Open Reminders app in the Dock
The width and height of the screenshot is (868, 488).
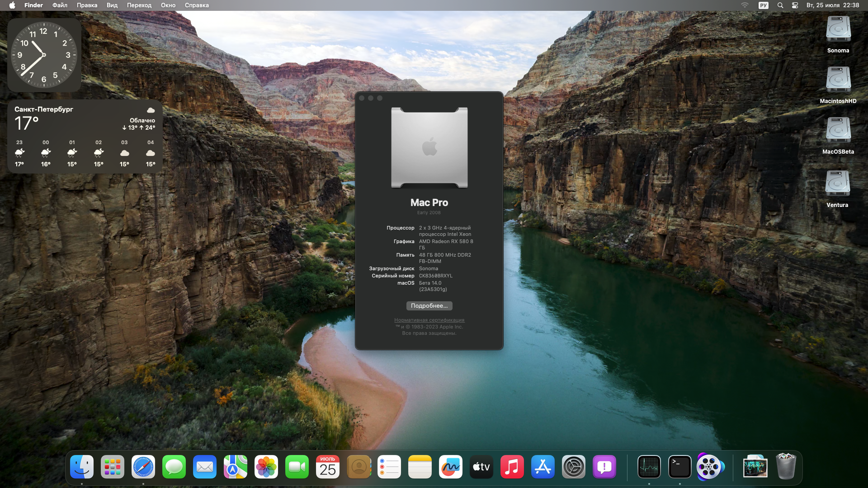click(389, 467)
